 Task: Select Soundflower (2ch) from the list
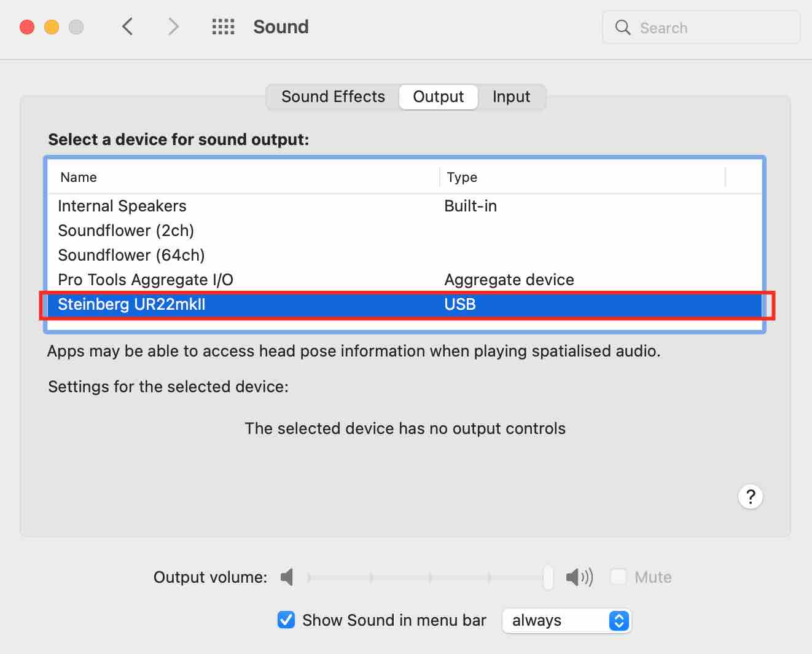point(405,230)
